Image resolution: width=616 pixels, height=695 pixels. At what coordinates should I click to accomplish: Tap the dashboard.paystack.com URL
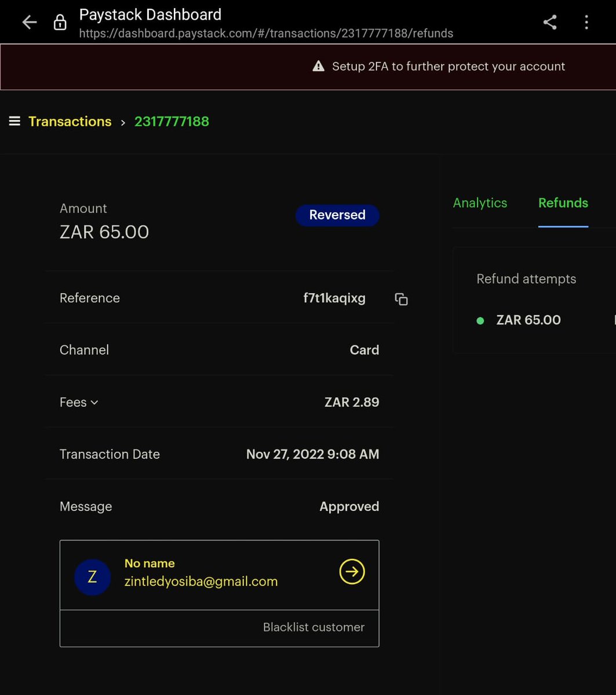(x=266, y=34)
